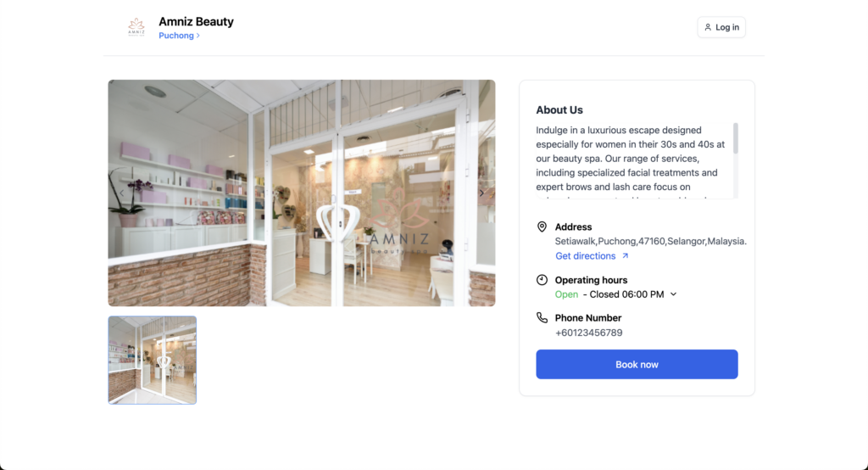Click the Amniz Beauty title heading
Screen dimensions: 868x470
click(x=196, y=21)
